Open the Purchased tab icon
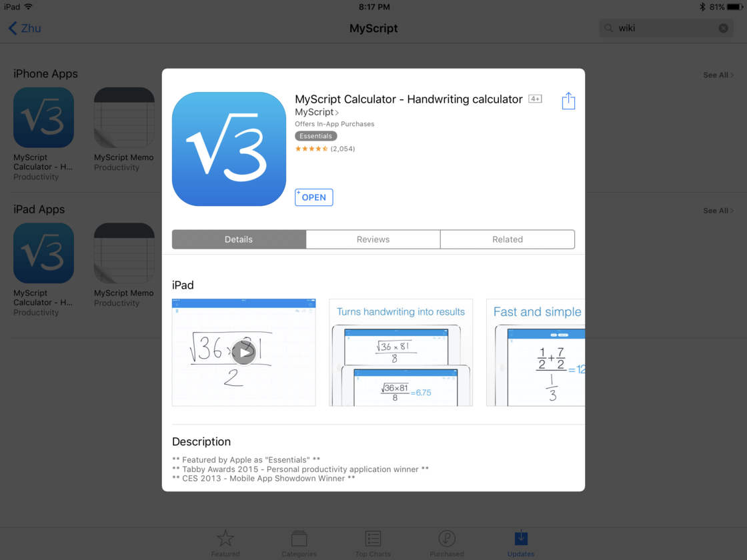The width and height of the screenshot is (747, 560). click(446, 539)
